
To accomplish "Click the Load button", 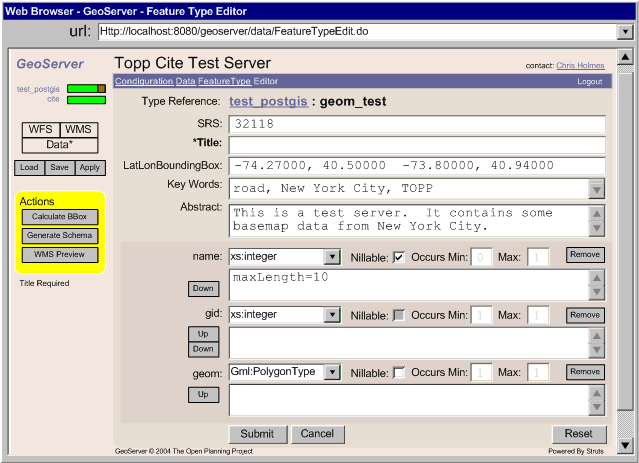I will coord(29,168).
